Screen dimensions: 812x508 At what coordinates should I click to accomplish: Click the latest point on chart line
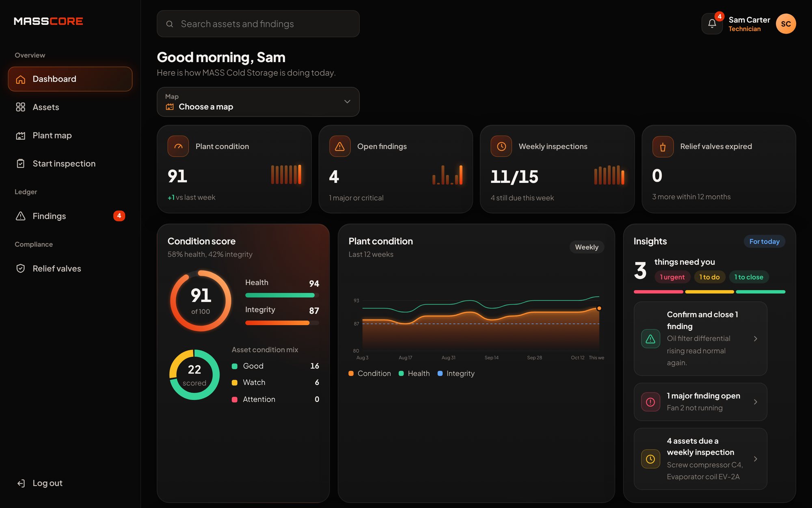tap(599, 308)
